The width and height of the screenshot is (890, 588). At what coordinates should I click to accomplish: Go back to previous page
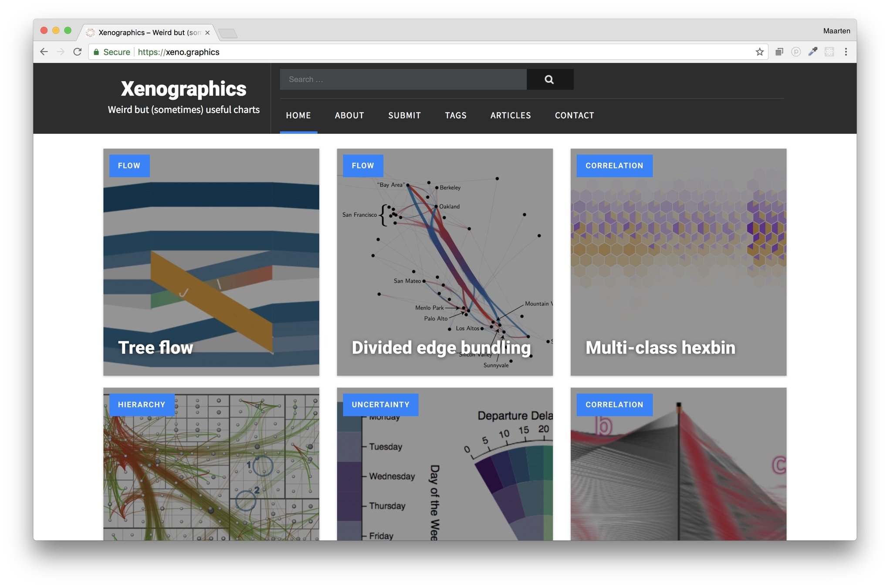[x=44, y=52]
